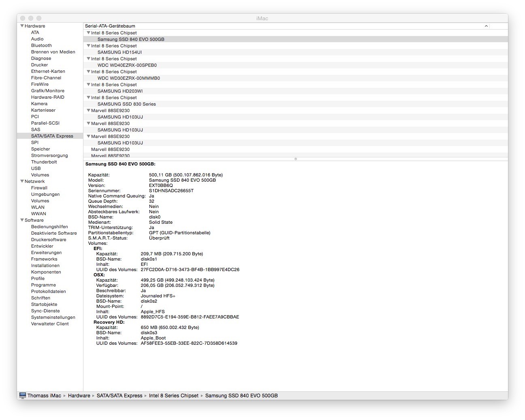525x420 pixels.
Task: Show Installationen list
Action: [45, 265]
